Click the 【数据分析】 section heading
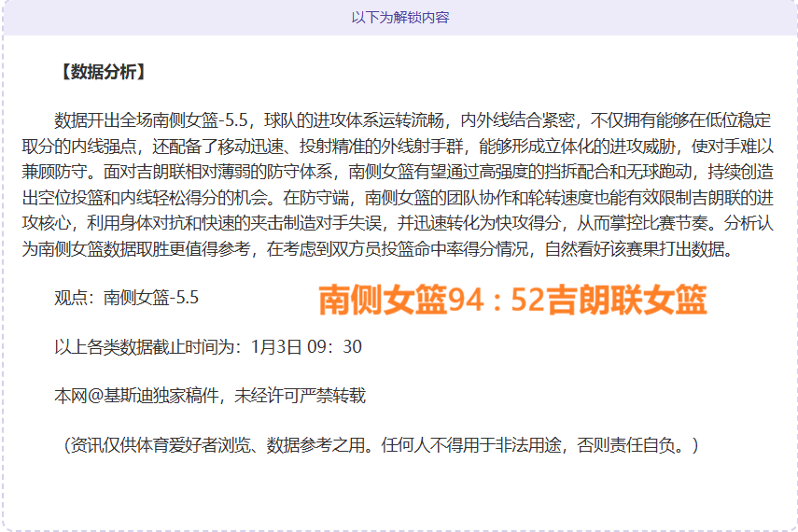798x532 pixels. tap(101, 72)
